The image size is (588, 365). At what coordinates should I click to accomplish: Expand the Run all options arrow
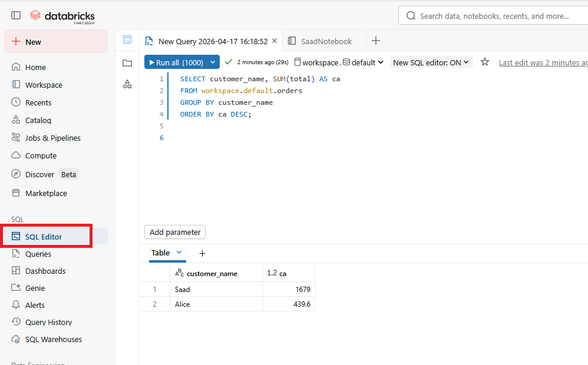point(213,62)
